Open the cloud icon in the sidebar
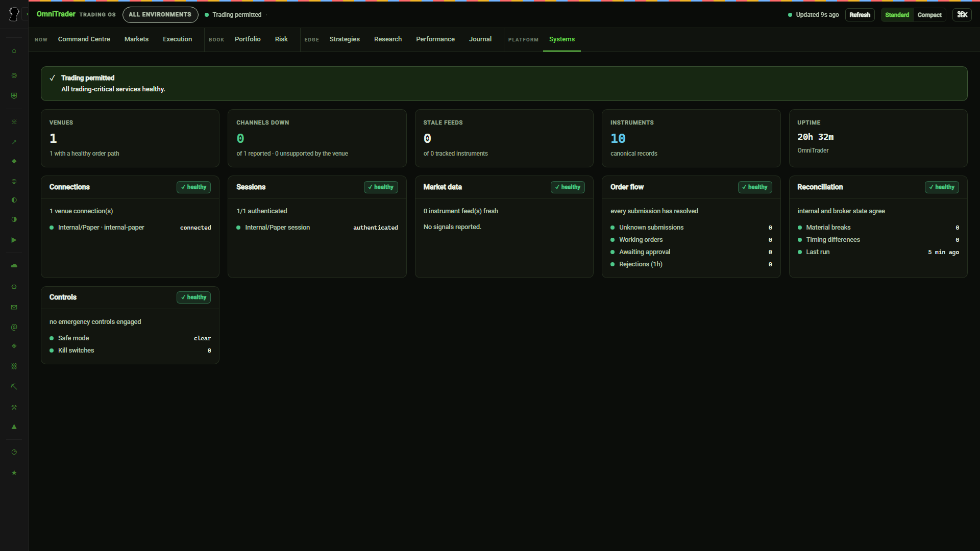Image resolution: width=980 pixels, height=551 pixels. coord(14,266)
